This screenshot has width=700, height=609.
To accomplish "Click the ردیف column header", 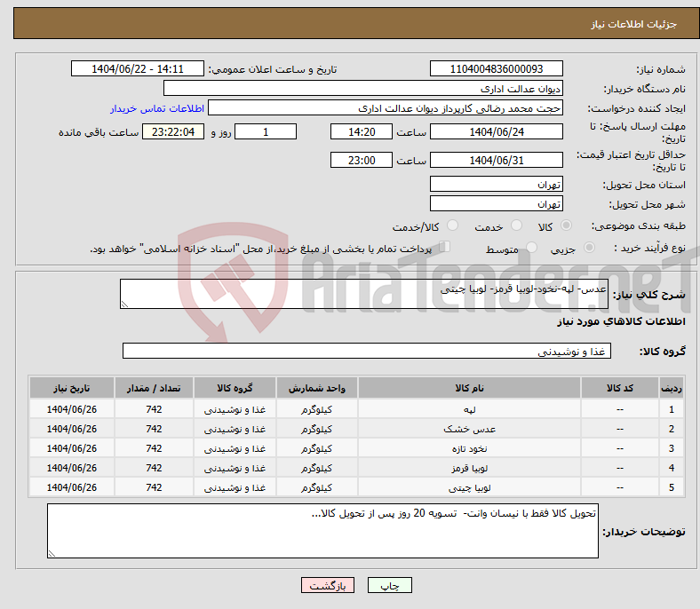I will [x=671, y=388].
